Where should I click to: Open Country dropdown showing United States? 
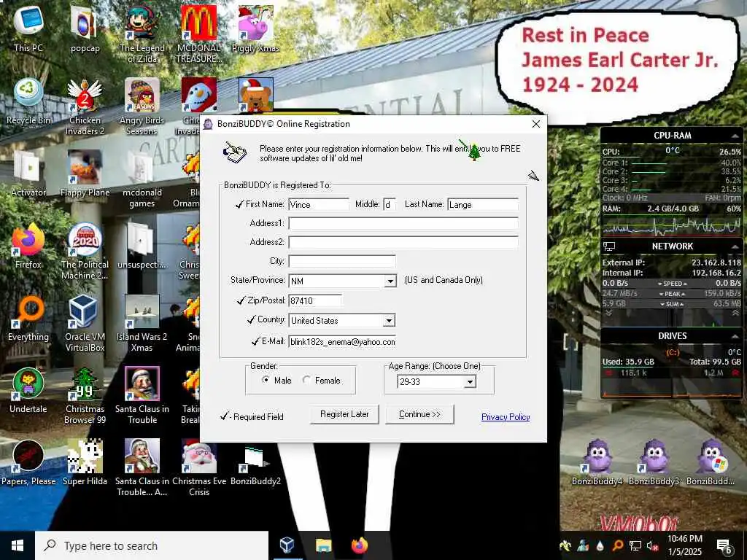[x=390, y=321]
